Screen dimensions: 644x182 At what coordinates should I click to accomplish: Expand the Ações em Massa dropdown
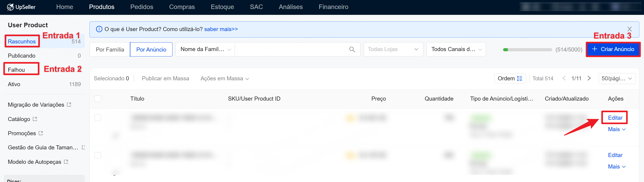coord(224,79)
